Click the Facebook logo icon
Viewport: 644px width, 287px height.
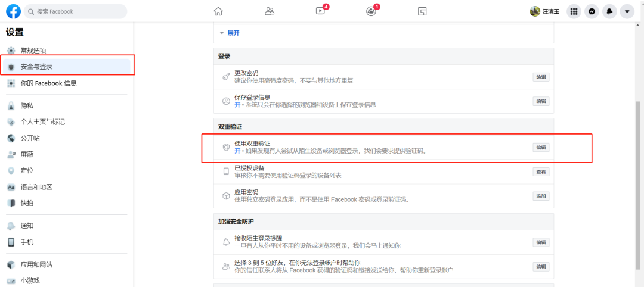click(x=13, y=11)
